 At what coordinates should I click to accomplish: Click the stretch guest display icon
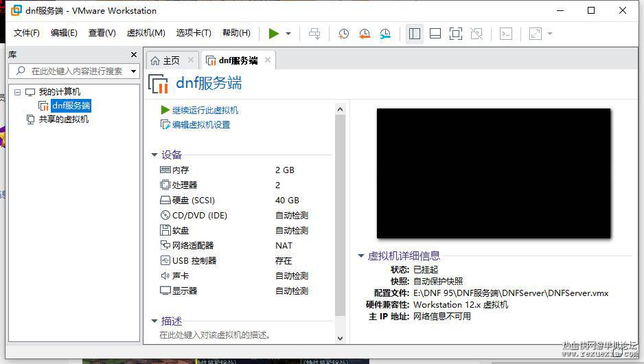pos(536,34)
